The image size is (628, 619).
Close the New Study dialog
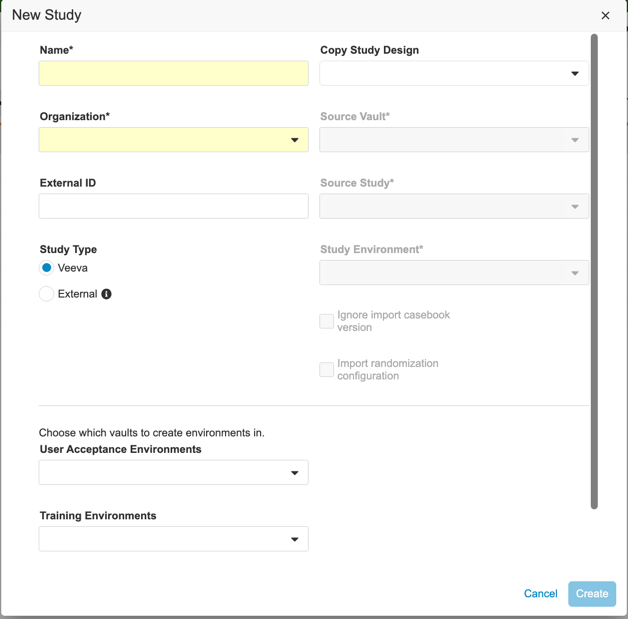pos(605,16)
